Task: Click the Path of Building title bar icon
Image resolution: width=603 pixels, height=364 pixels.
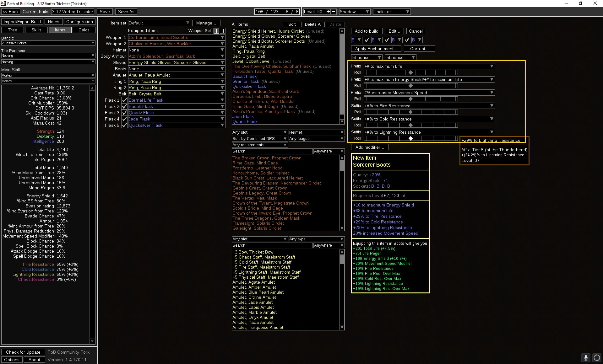Action: pos(3,3)
